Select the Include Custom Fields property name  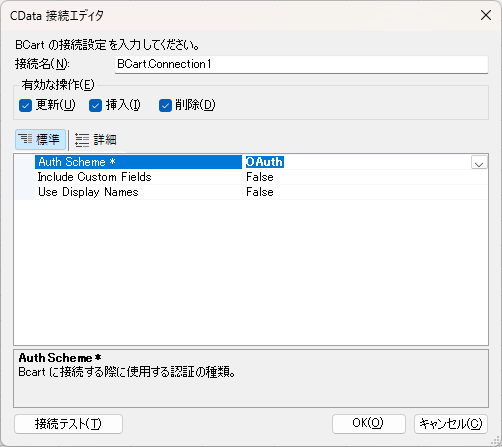(x=95, y=177)
